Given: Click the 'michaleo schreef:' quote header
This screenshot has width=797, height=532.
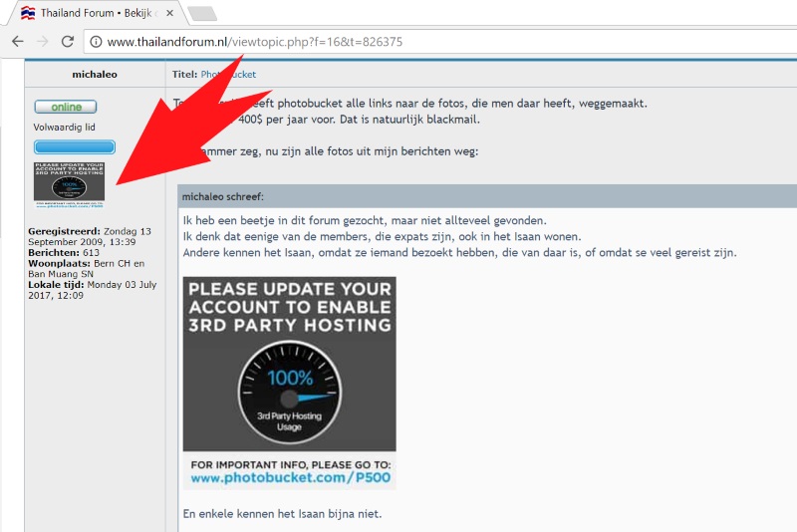Looking at the screenshot, I should tap(223, 196).
